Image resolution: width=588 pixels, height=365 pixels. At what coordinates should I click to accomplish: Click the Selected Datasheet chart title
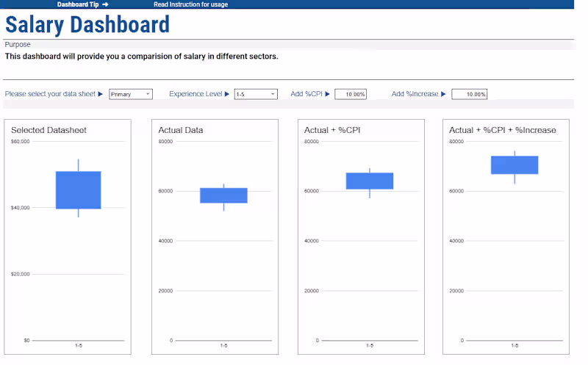(x=49, y=130)
